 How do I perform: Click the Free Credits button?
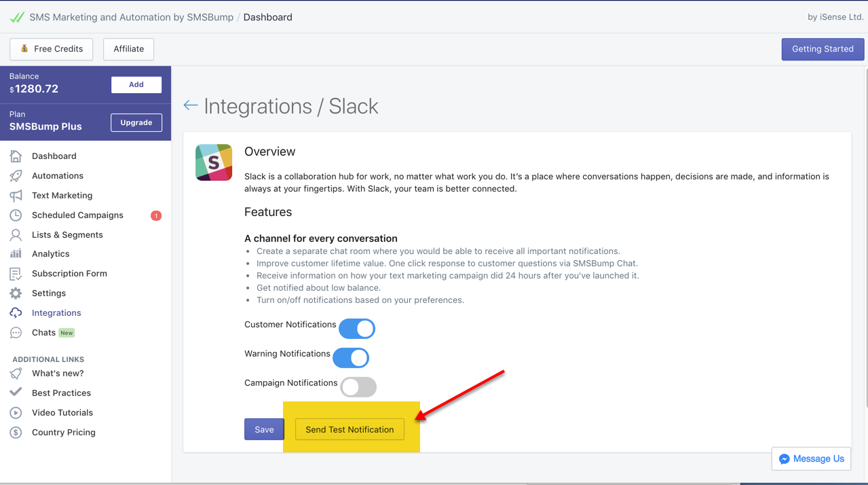(52, 49)
